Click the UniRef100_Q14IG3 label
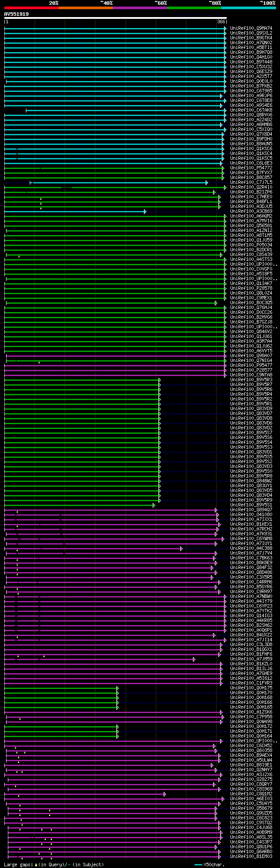Screen dimensions: 280x868 click(251, 616)
